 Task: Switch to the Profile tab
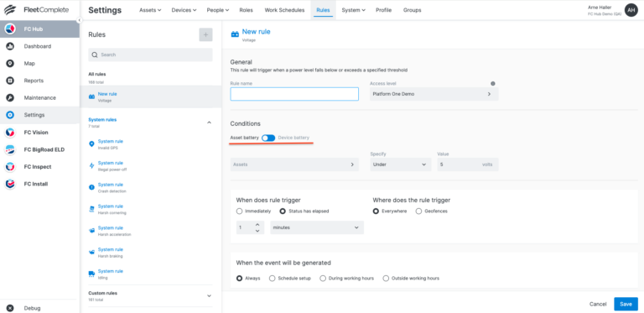click(383, 10)
